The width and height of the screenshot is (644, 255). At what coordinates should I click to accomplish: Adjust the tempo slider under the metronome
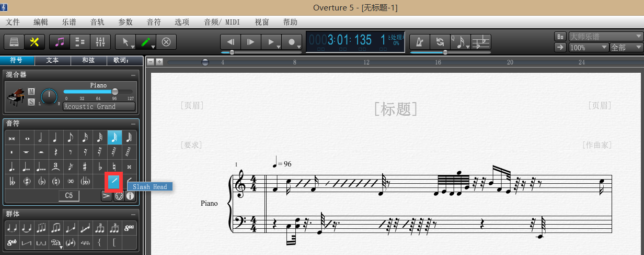[x=450, y=52]
